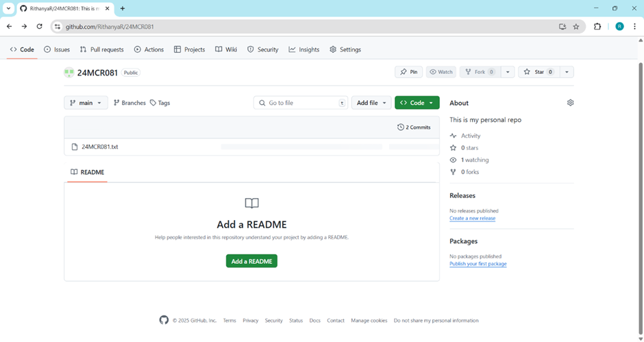
Task: Open the tab search dropdown arrow
Action: (8, 8)
